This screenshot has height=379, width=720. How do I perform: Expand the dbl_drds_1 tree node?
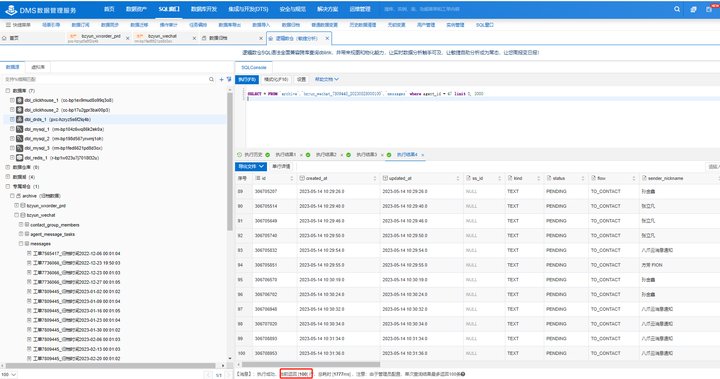(x=12, y=119)
